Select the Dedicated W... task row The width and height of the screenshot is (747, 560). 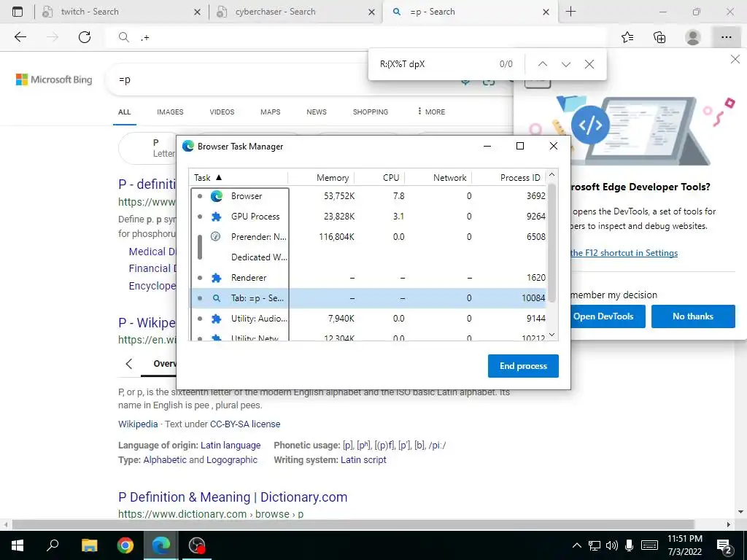pos(368,257)
